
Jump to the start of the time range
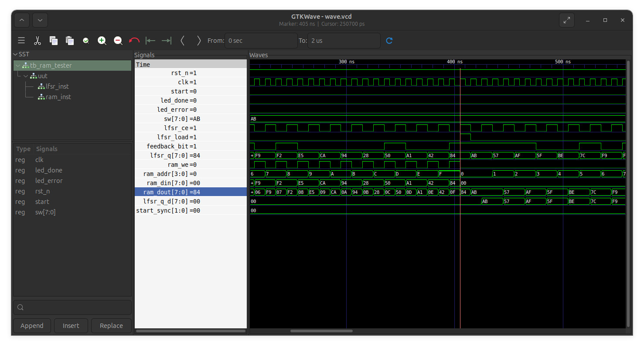(x=150, y=41)
